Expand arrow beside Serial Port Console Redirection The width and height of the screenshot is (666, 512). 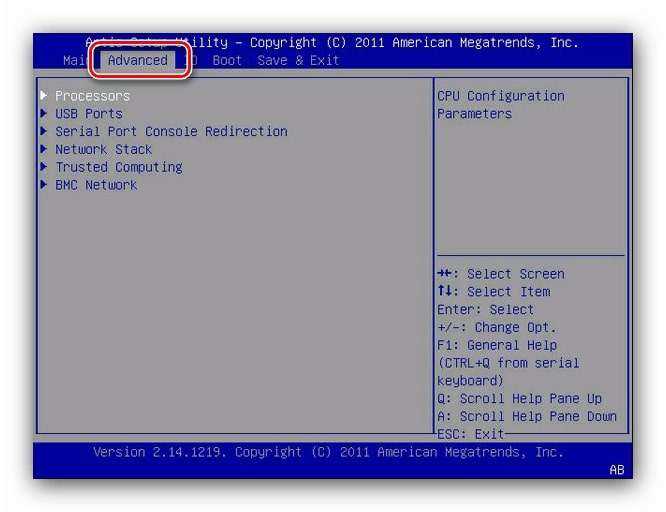click(44, 131)
